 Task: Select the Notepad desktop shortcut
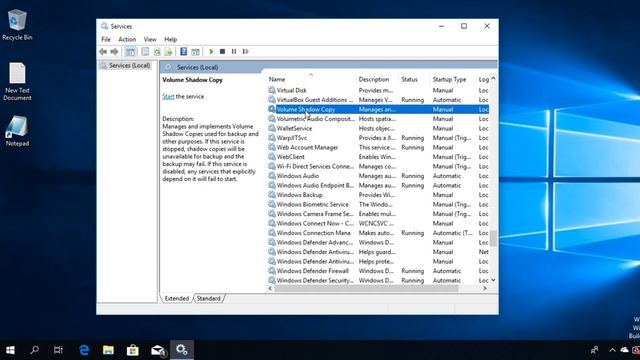click(17, 131)
